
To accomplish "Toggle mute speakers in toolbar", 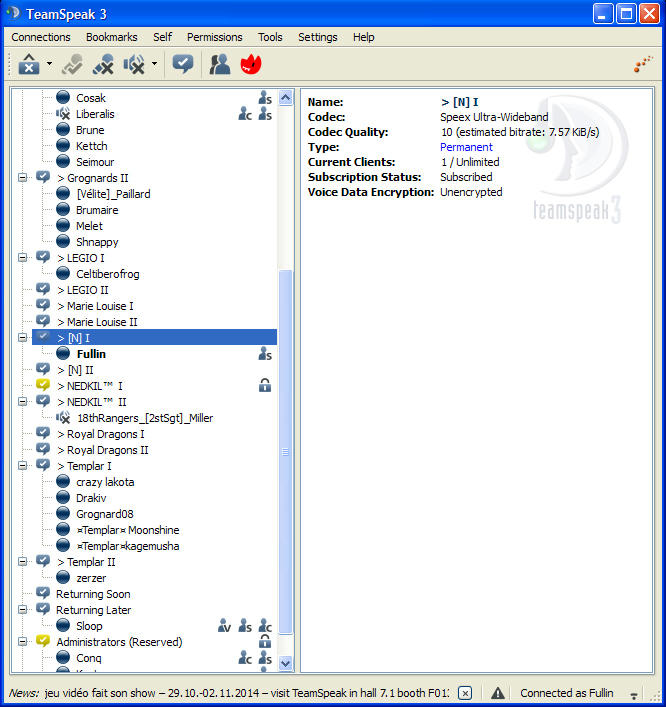I will pyautogui.click(x=134, y=64).
